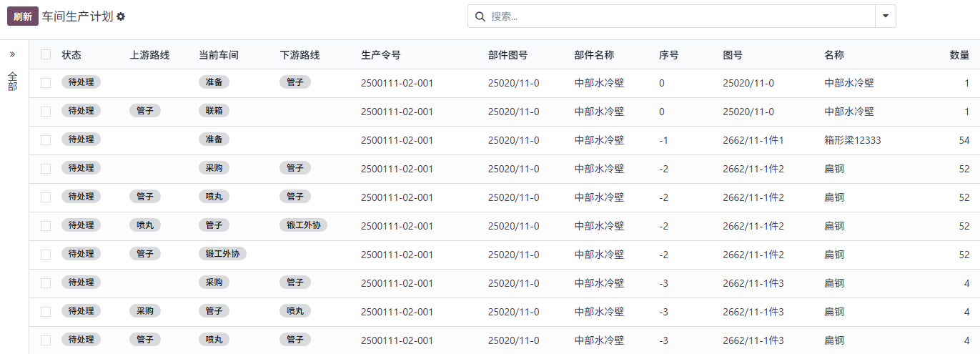The image size is (980, 354).
Task: Click 全部 label in the left panel
Action: point(13,81)
